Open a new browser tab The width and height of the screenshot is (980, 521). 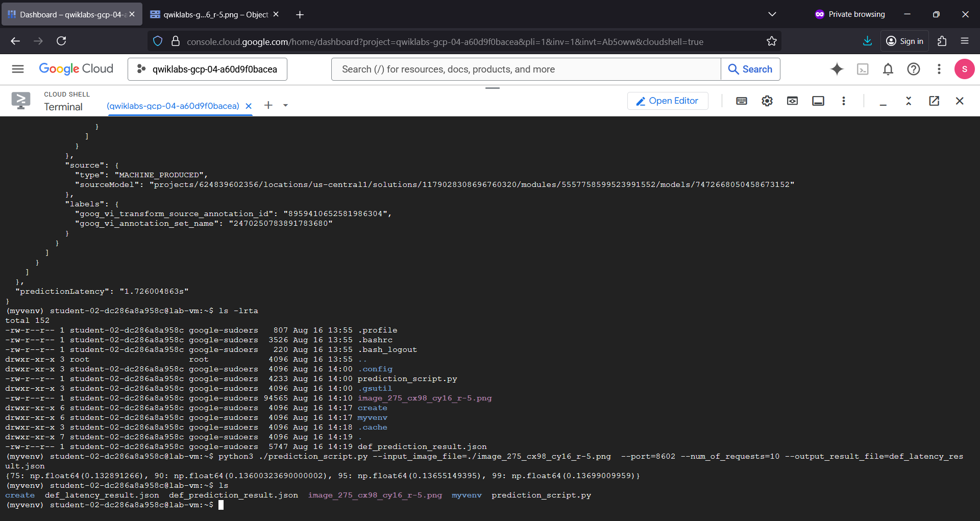300,14
